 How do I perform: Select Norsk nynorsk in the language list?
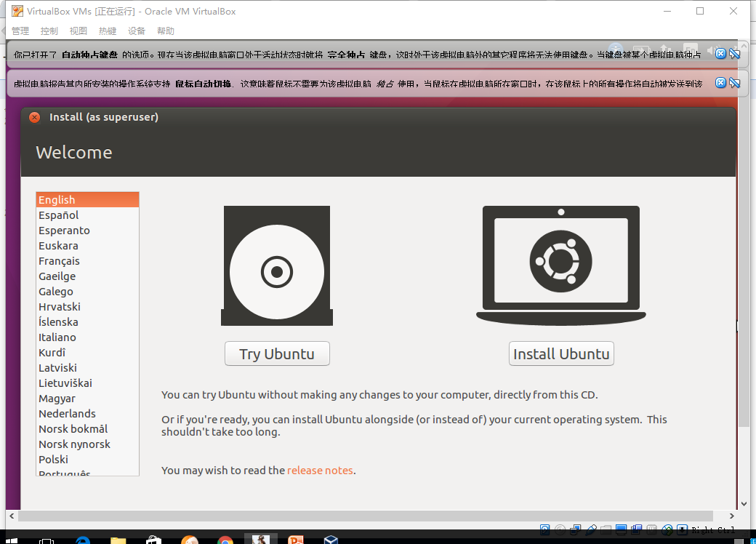87,444
